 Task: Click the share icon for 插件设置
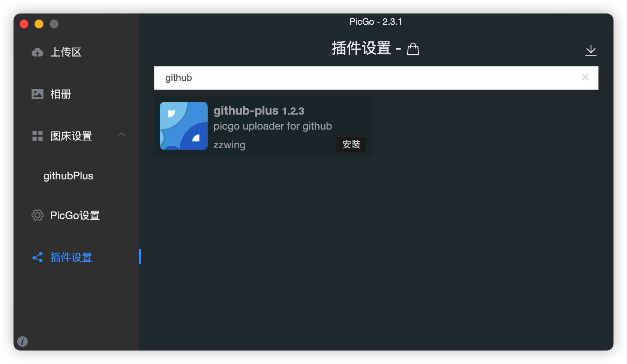click(x=37, y=257)
